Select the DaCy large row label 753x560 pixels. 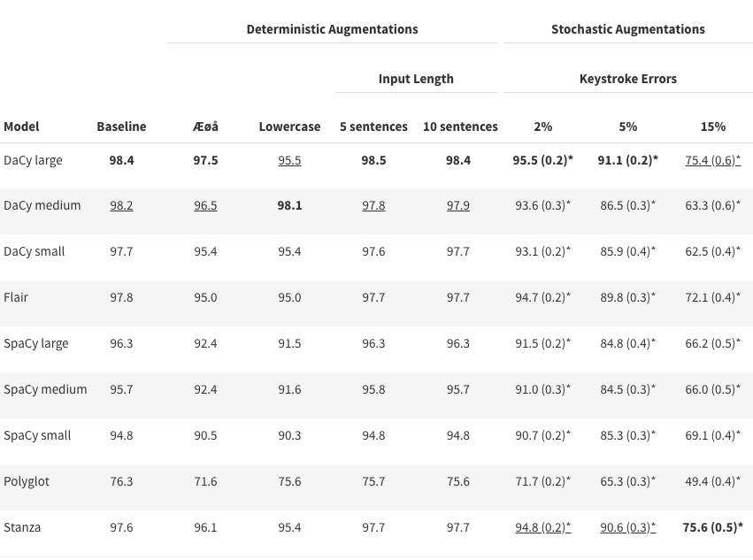tap(33, 160)
